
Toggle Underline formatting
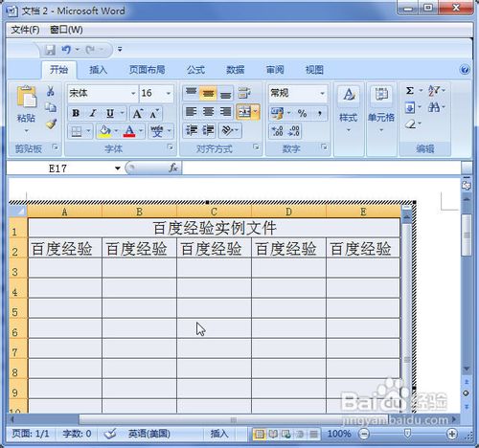pyautogui.click(x=110, y=113)
